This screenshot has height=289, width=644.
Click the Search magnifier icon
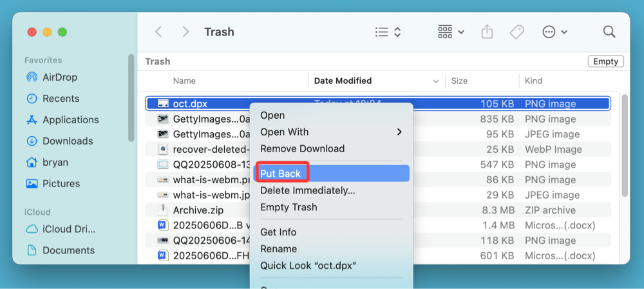[609, 32]
